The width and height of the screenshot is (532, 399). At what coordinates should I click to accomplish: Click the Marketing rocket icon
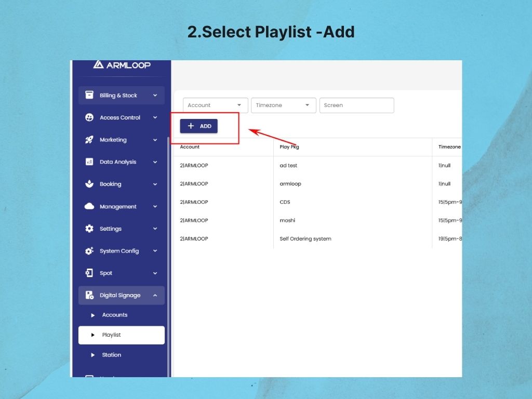[x=89, y=140]
